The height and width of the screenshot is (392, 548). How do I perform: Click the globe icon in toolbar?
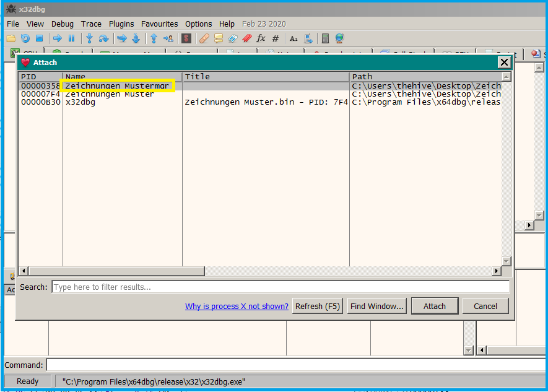pos(339,38)
